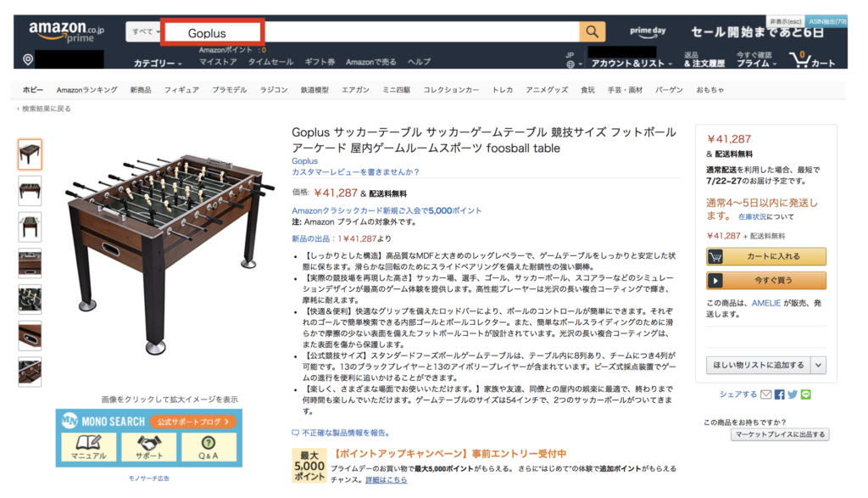Select the last product thumbnail

point(30,372)
